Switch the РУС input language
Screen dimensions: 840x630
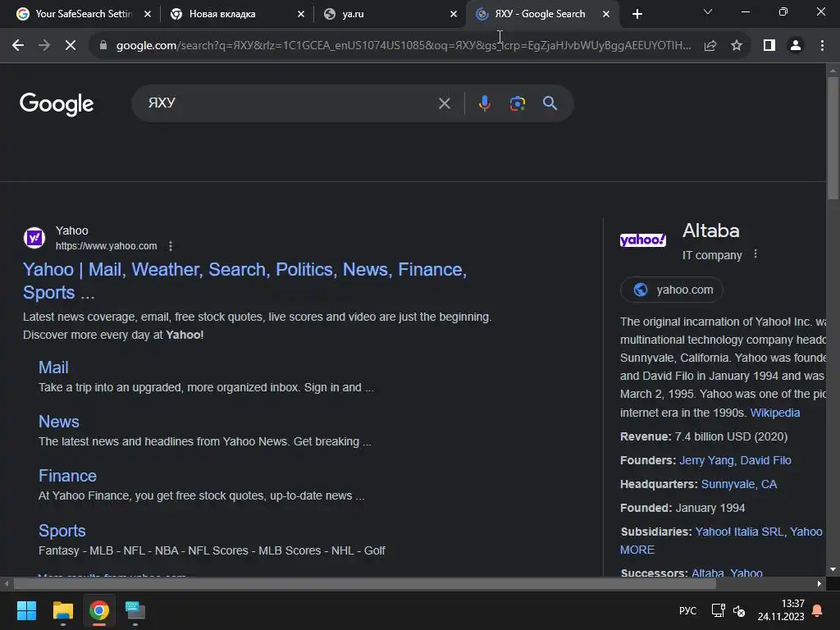coord(687,610)
